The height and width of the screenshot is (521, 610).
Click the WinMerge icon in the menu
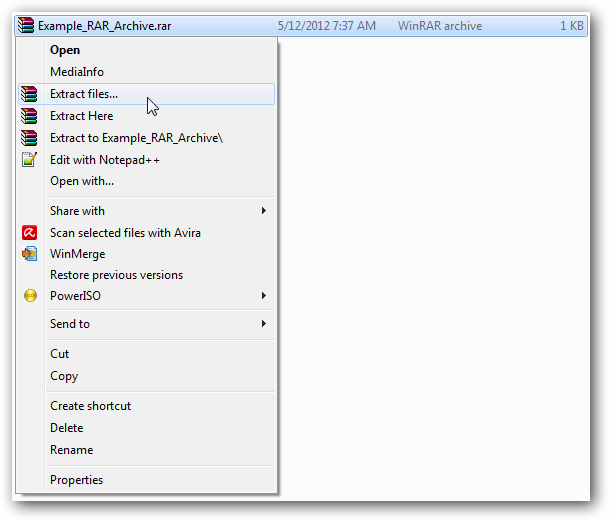pos(29,254)
